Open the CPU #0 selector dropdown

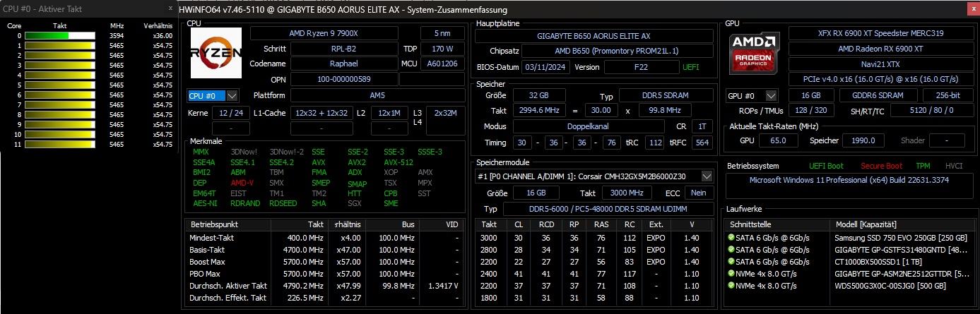pyautogui.click(x=232, y=95)
